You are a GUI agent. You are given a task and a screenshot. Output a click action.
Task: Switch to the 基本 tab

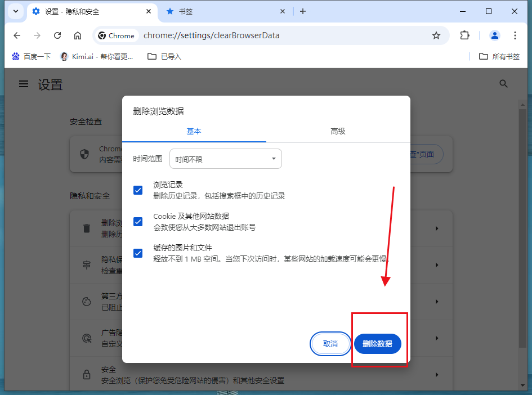[x=194, y=131]
